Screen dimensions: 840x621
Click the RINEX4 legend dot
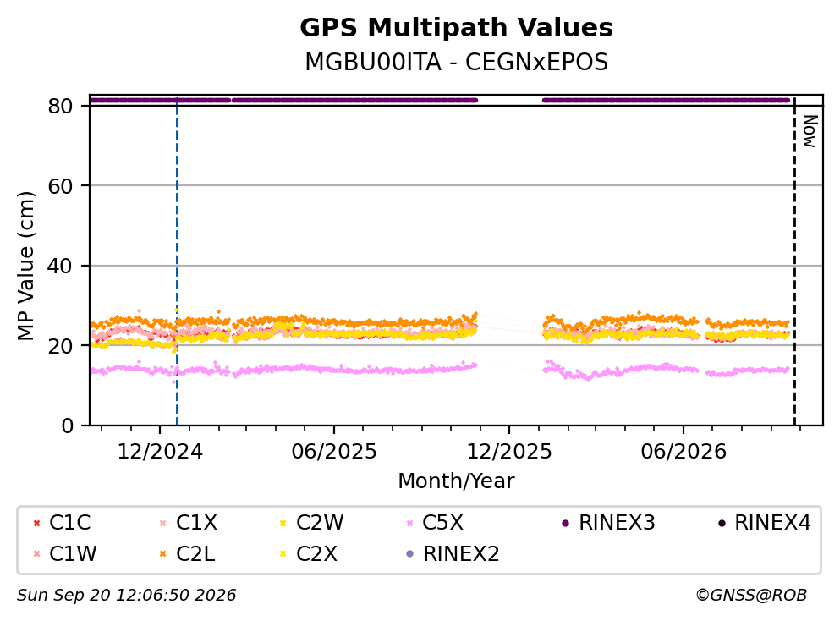[722, 524]
